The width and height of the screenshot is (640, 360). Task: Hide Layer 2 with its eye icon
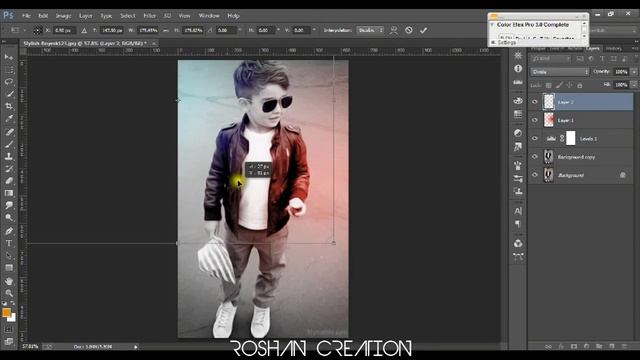tap(535, 102)
